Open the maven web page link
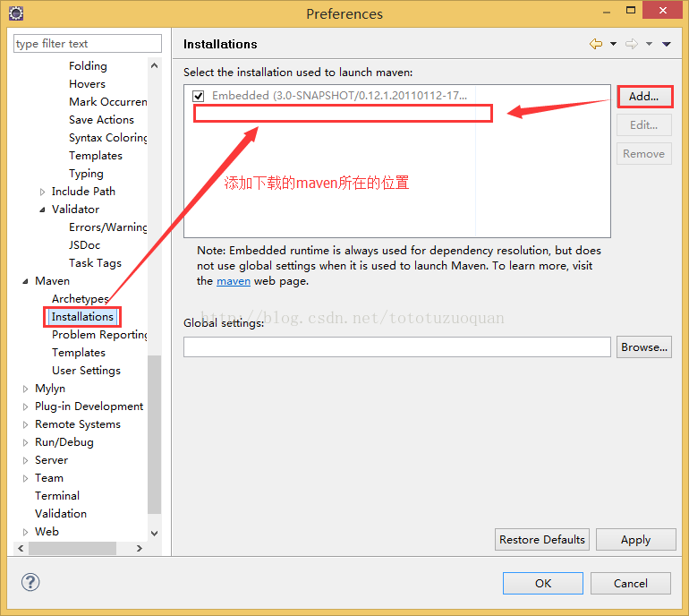 [x=234, y=281]
